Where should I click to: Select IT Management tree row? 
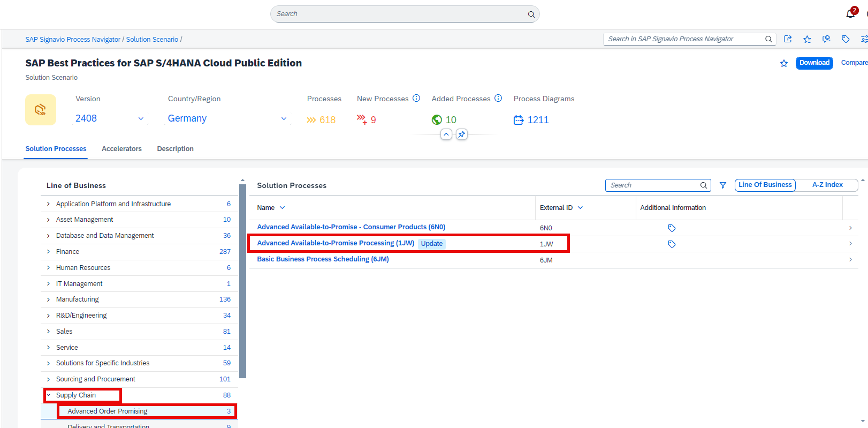click(x=139, y=284)
